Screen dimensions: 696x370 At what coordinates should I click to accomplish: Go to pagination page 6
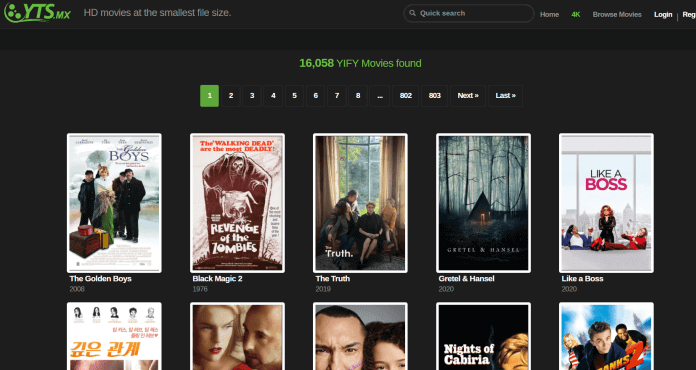tap(316, 96)
